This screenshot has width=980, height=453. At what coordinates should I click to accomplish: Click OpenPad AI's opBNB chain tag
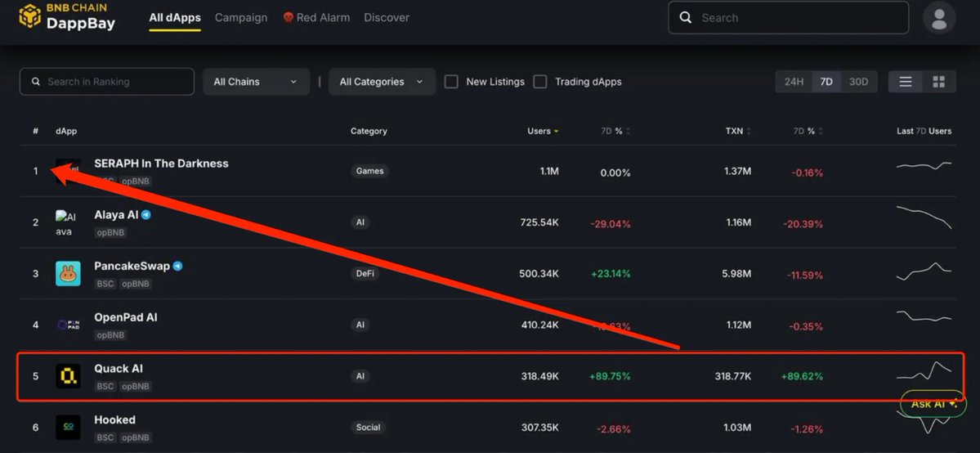click(110, 335)
